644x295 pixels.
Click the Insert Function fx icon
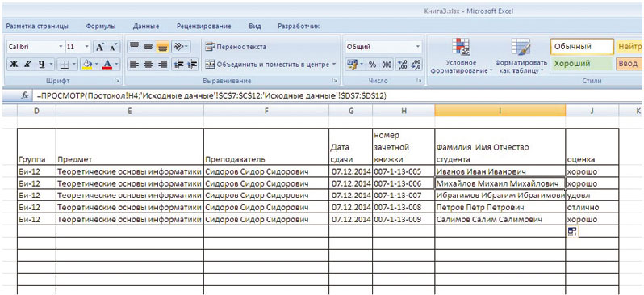pyautogui.click(x=25, y=95)
